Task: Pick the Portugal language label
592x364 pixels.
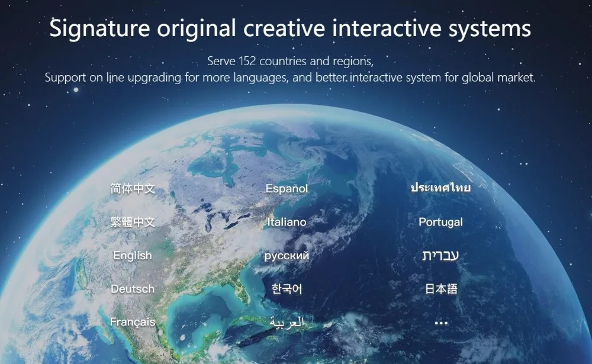Action: pyautogui.click(x=440, y=222)
